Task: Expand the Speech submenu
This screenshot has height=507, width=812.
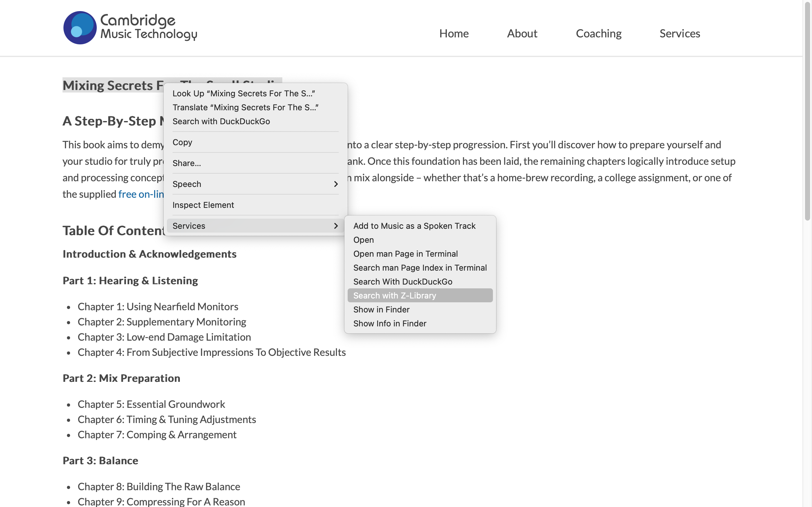Action: (x=187, y=184)
